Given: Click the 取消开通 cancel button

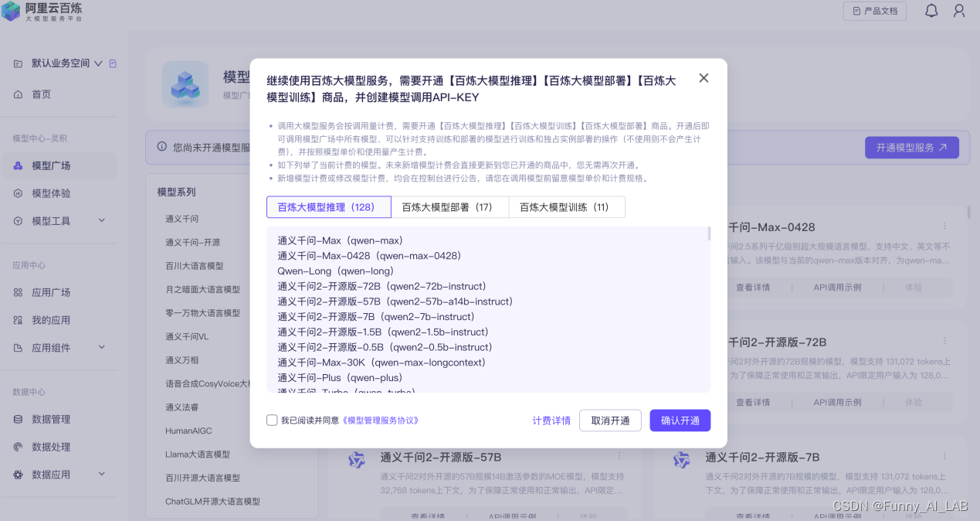Looking at the screenshot, I should 610,421.
